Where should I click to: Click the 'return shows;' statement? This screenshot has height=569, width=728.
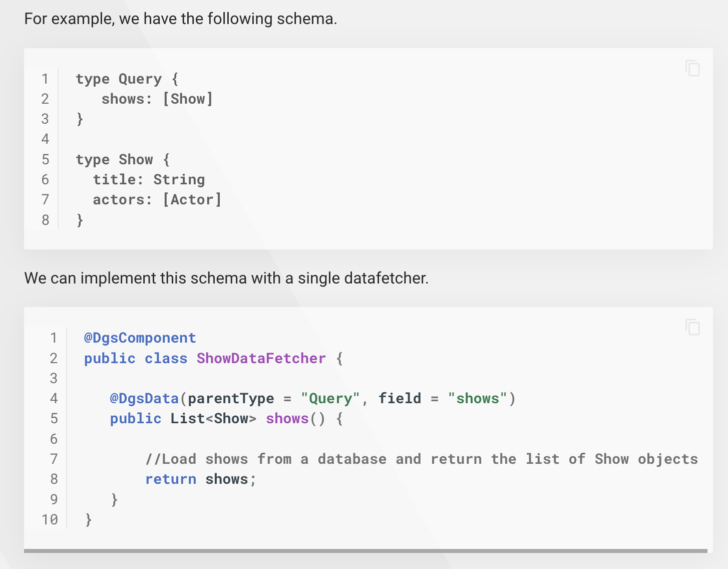tap(200, 479)
